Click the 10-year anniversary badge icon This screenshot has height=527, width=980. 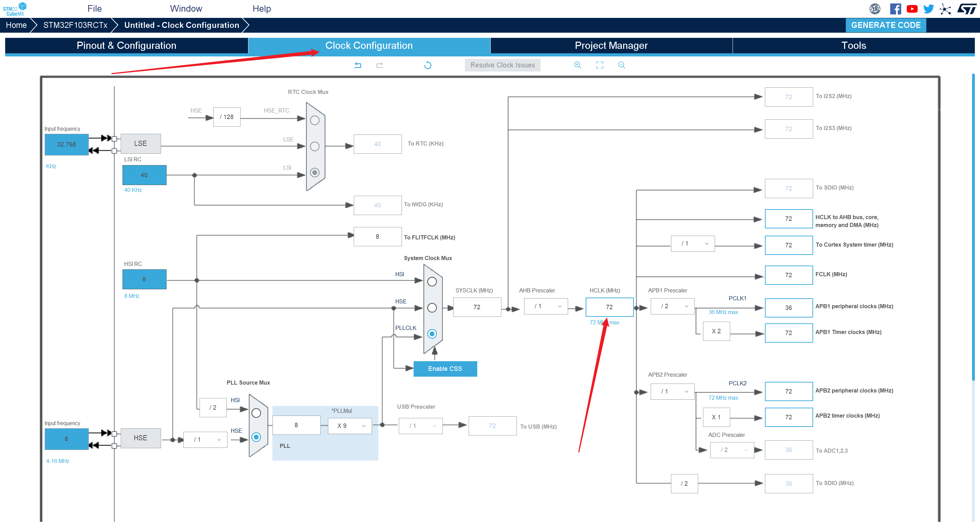pyautogui.click(x=875, y=9)
